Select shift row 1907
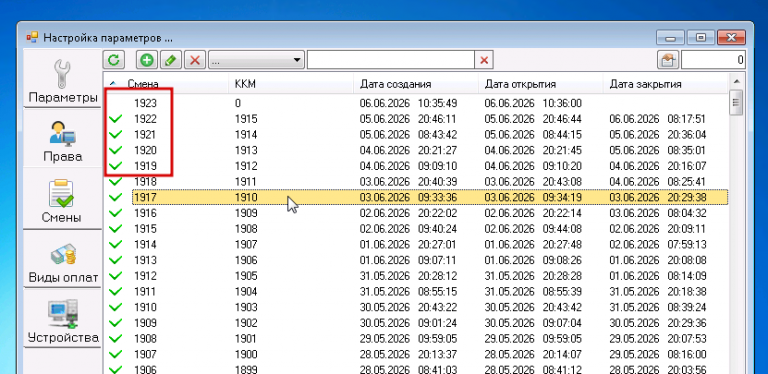This screenshot has height=374, width=768. coord(416,354)
